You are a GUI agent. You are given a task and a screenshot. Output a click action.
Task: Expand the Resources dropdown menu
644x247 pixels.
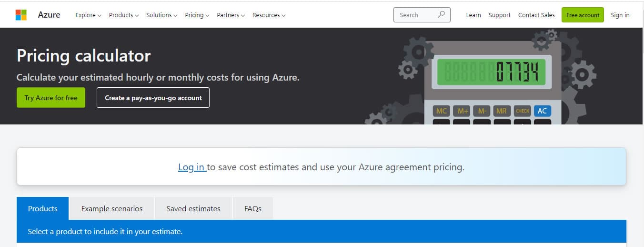[x=269, y=15]
